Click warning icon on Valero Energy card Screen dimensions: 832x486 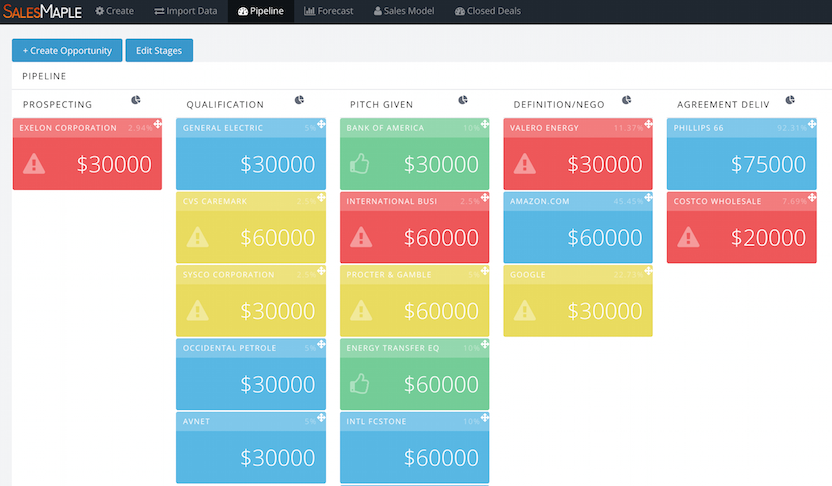524,164
